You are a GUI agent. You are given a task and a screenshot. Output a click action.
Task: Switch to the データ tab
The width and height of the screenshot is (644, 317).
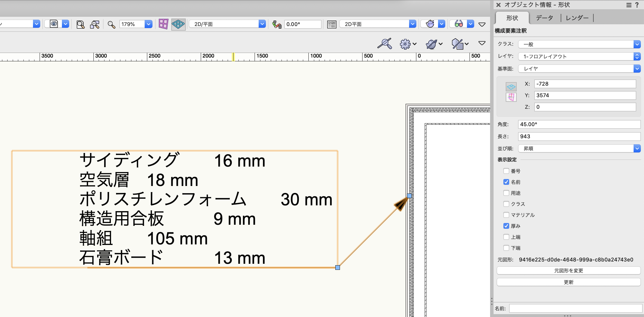tap(544, 18)
